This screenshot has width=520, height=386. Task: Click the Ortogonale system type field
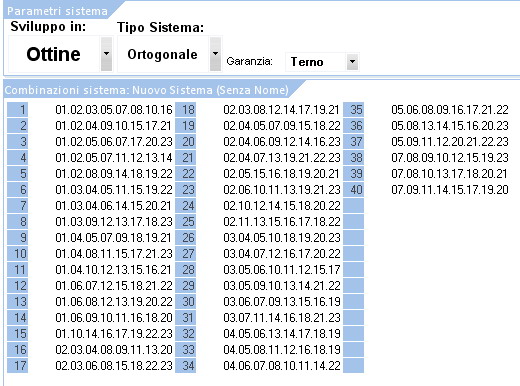[x=163, y=54]
